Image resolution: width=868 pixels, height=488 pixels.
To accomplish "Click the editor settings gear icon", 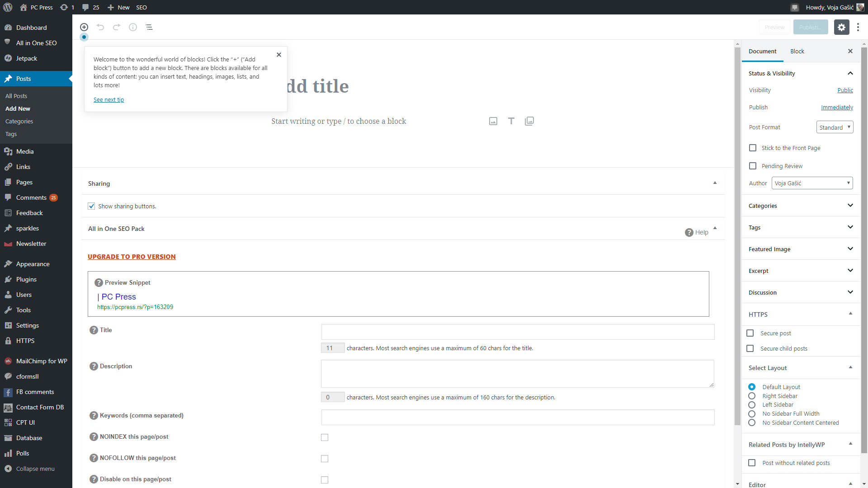I will tap(841, 27).
